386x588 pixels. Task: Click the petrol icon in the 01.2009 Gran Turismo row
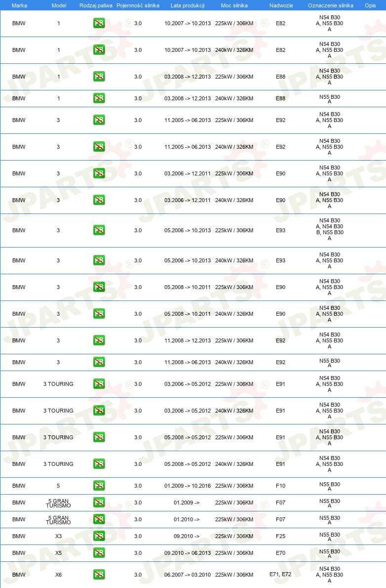[x=99, y=503]
